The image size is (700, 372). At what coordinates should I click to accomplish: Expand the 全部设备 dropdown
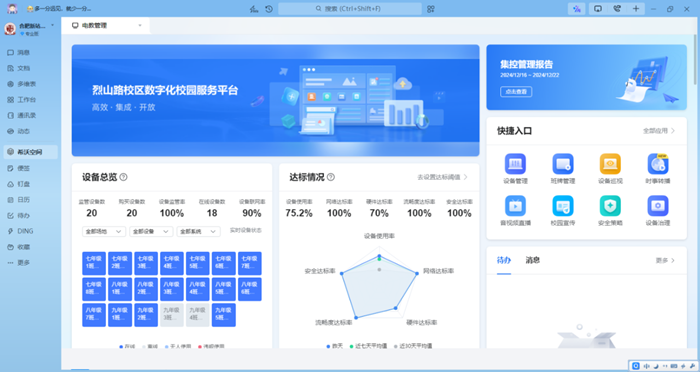[150, 231]
